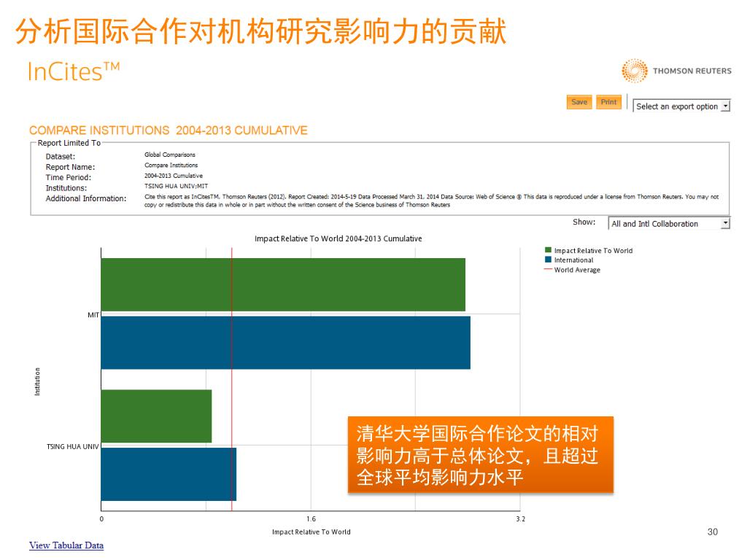Click the x-axis label 1.6
Screen dimensions: 747x560
click(x=311, y=518)
